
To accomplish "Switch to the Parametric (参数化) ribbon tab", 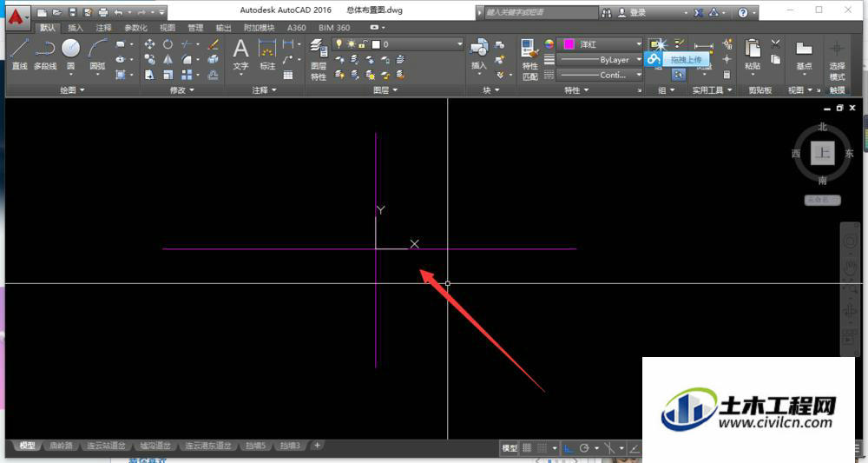I will point(135,27).
